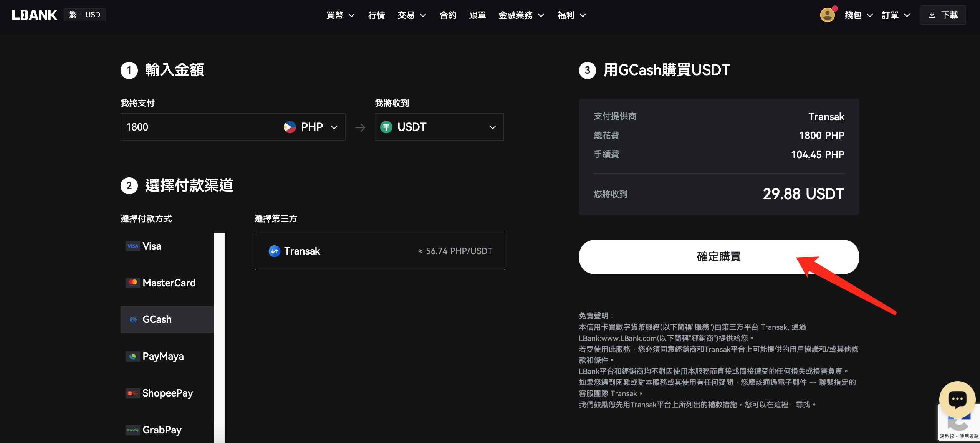980x443 pixels.
Task: Click the pay amount field showing 1800
Action: 200,127
